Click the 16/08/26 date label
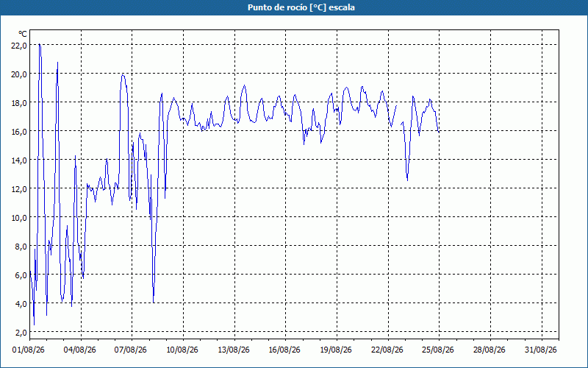The height and width of the screenshot is (368, 588). pos(284,350)
